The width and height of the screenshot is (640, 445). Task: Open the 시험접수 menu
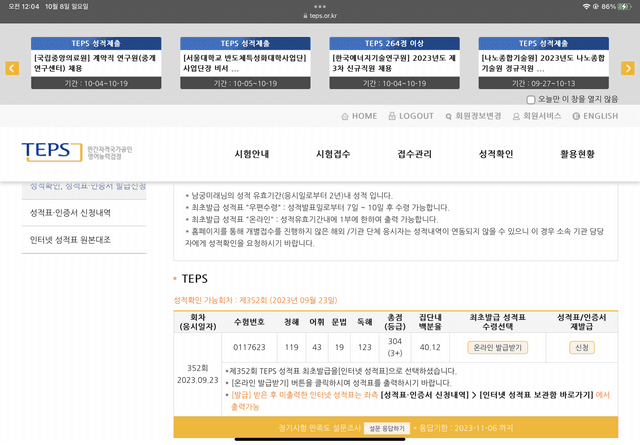(333, 154)
